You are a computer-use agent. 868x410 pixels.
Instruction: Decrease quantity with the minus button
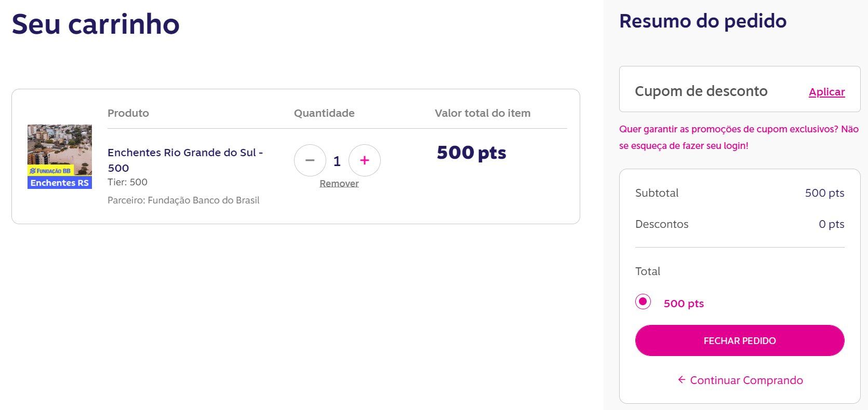pos(310,160)
